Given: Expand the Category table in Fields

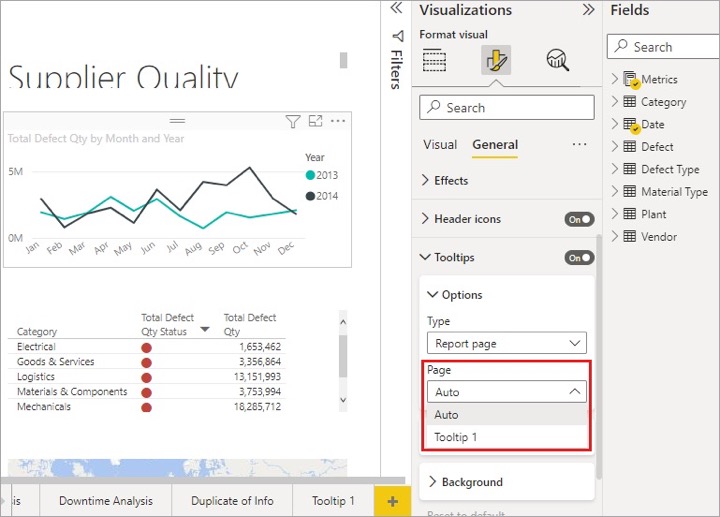Looking at the screenshot, I should point(615,101).
